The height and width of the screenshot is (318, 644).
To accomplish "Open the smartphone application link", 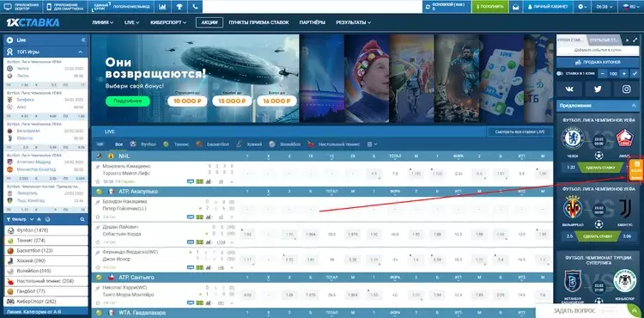I will (65, 7).
